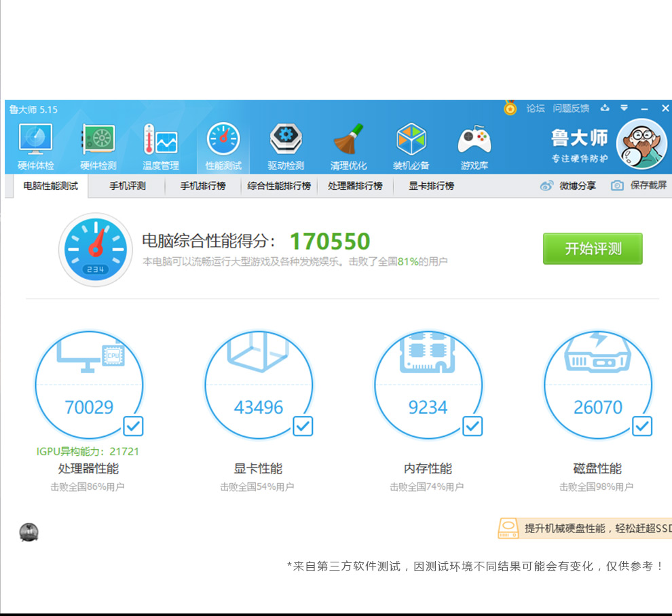Viewport: 672px width, 616px height.
Task: Click the orange disk icon in the SSD banner
Action: 508,528
